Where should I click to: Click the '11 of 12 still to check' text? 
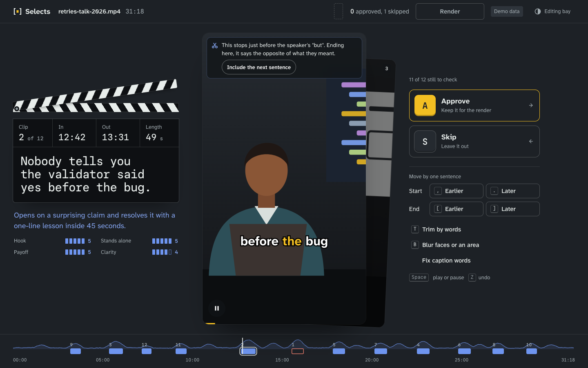[433, 80]
